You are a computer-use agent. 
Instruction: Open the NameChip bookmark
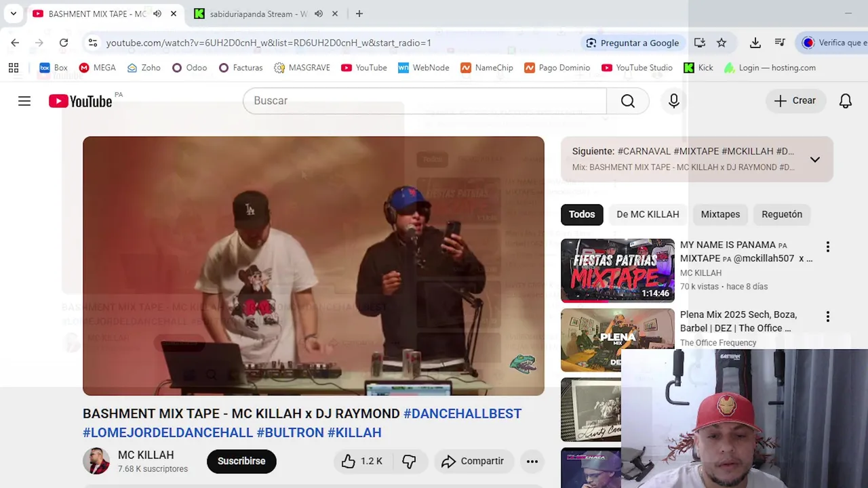487,68
